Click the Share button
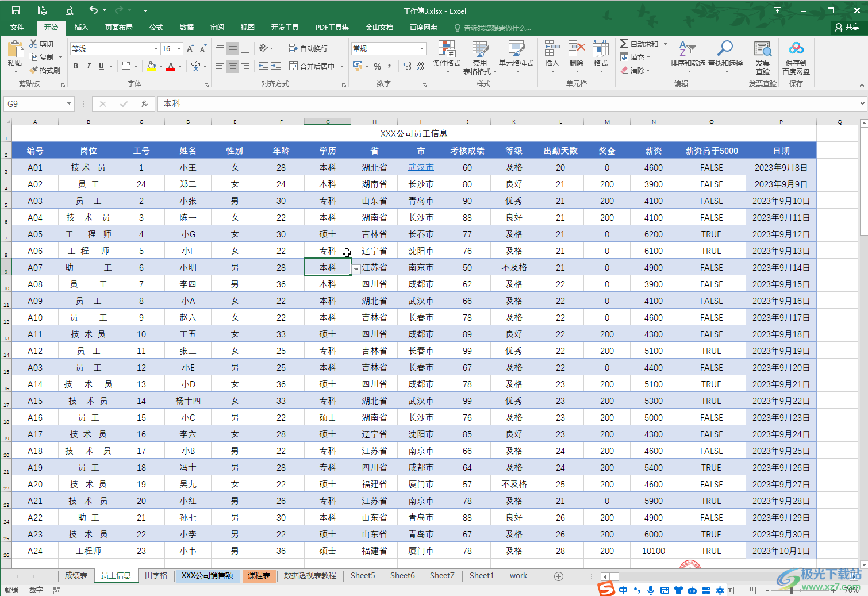Viewport: 868px width, 596px height. point(847,27)
